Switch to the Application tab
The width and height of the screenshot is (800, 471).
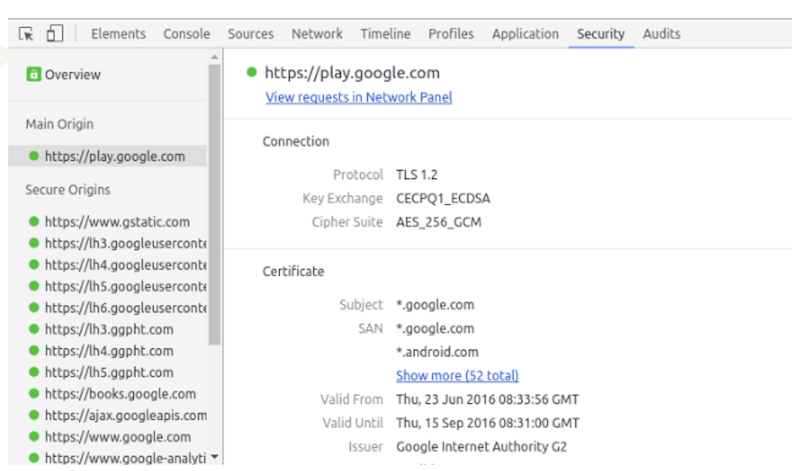pos(525,34)
